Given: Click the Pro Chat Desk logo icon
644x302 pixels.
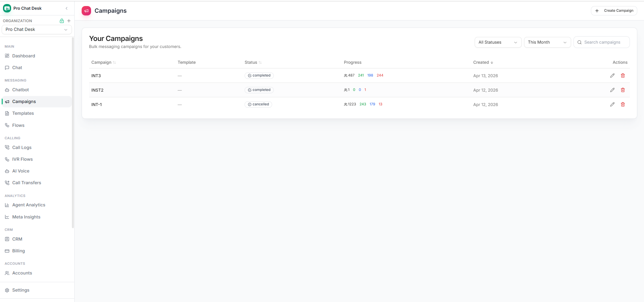Looking at the screenshot, I should click(7, 8).
